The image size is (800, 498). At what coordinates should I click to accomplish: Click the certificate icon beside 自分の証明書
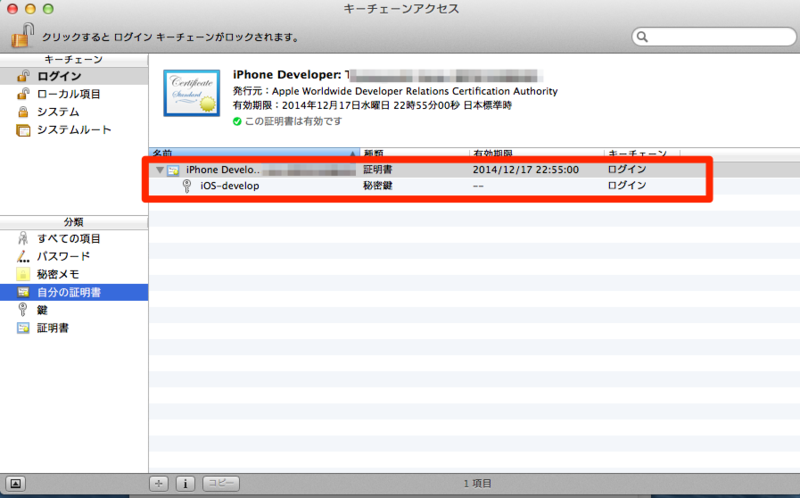pyautogui.click(x=23, y=292)
